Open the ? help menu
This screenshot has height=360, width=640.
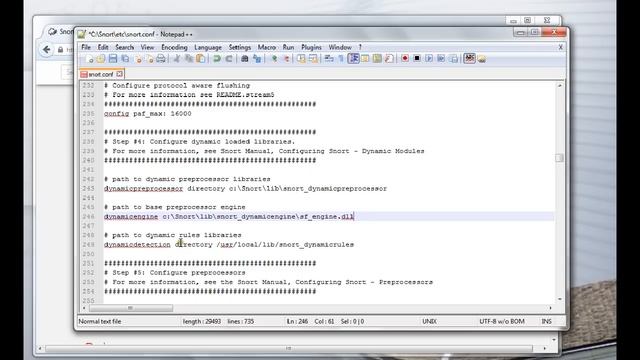pos(360,47)
